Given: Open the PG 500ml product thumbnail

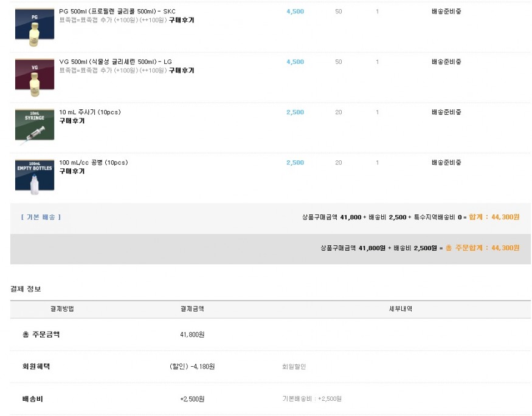Looking at the screenshot, I should [35, 27].
